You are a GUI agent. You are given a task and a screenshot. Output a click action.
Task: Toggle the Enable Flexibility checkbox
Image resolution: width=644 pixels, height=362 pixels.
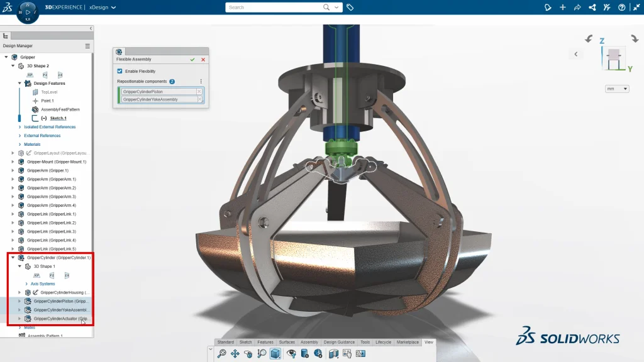pyautogui.click(x=120, y=71)
